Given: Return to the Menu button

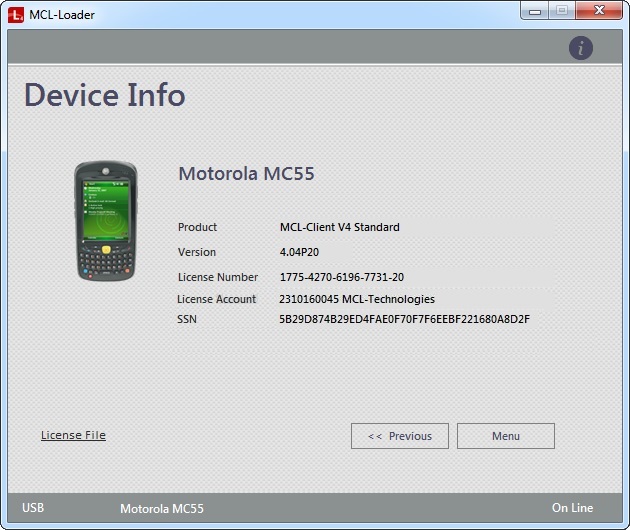Looking at the screenshot, I should [506, 436].
